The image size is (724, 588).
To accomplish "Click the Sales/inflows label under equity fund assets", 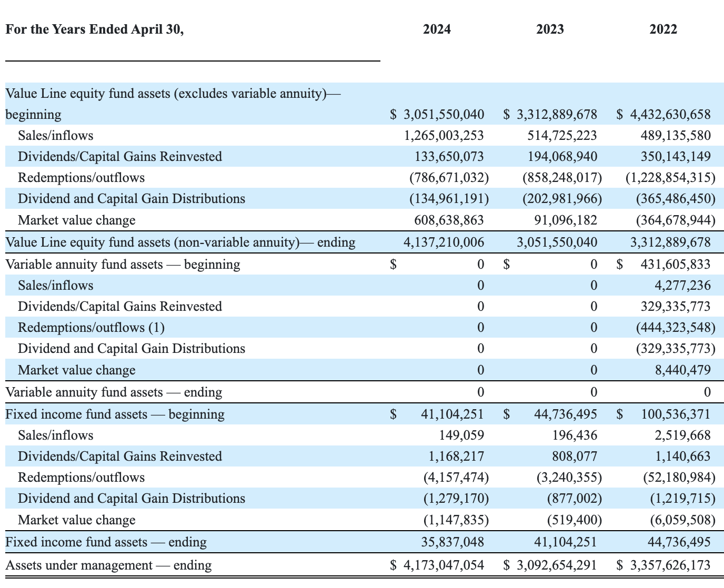I will click(55, 135).
